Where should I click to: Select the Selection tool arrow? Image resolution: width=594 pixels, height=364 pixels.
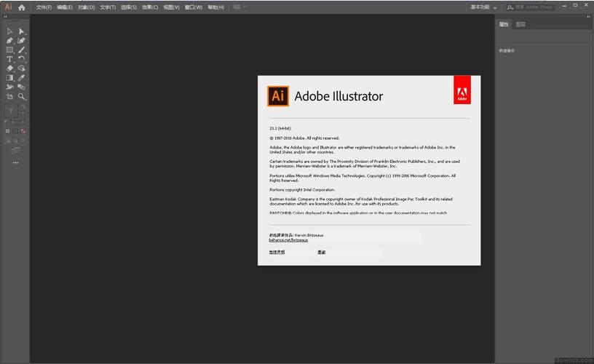9,31
